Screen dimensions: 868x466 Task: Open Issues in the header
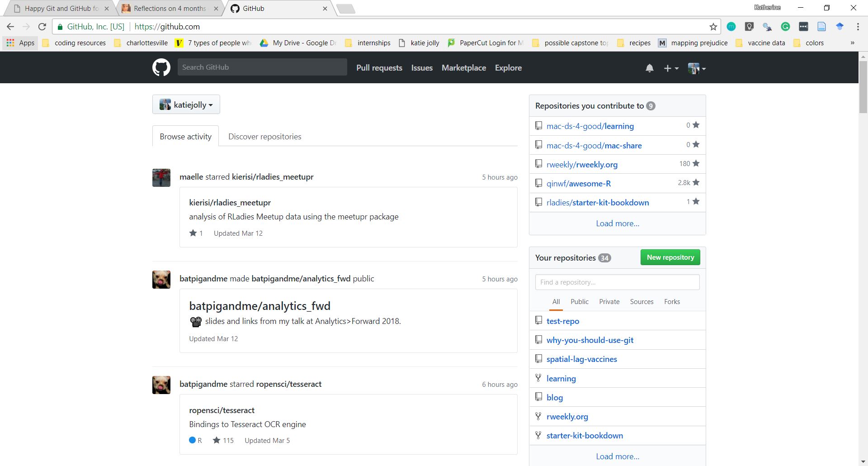(x=422, y=67)
